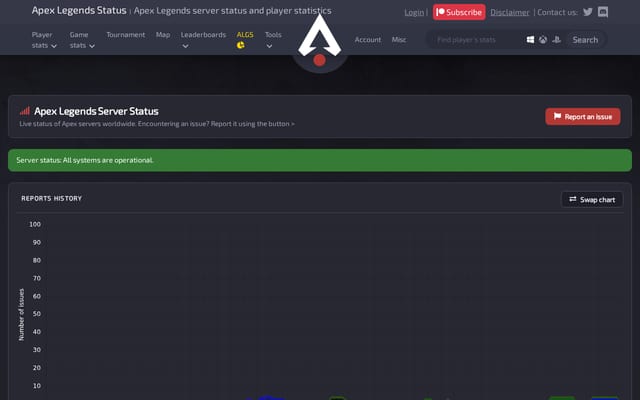Select the Windows PC platform icon
Screen dimensions: 640x400
click(530, 40)
